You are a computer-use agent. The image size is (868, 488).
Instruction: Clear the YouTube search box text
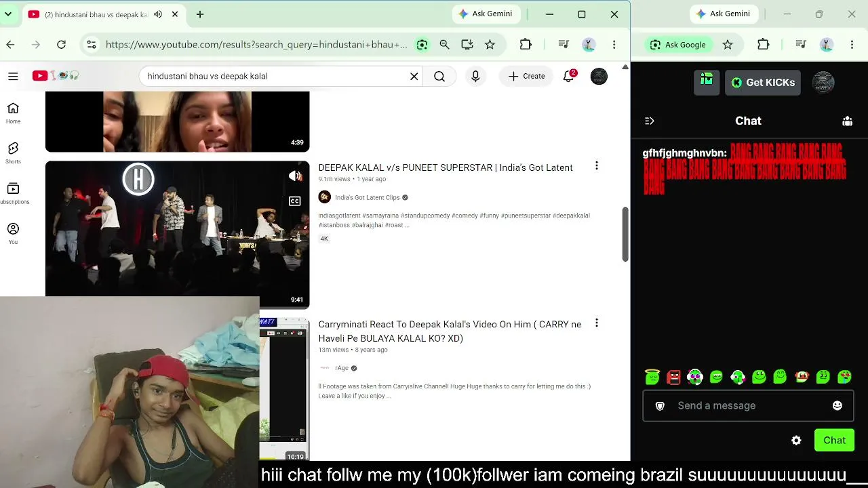coord(414,76)
